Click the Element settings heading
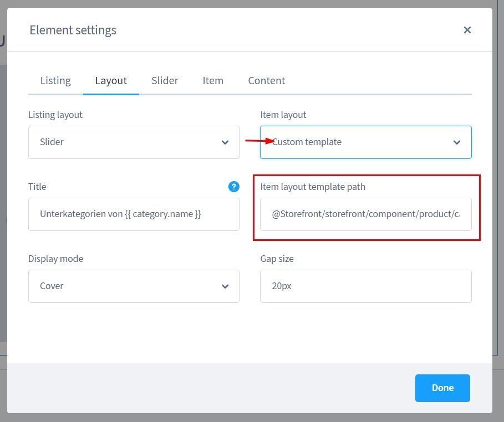The height and width of the screenshot is (422, 504). tap(73, 30)
